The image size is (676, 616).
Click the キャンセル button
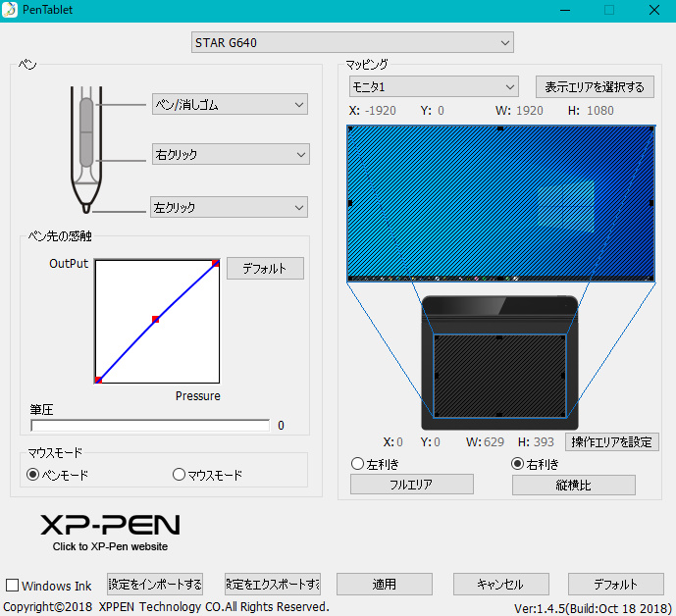click(501, 584)
